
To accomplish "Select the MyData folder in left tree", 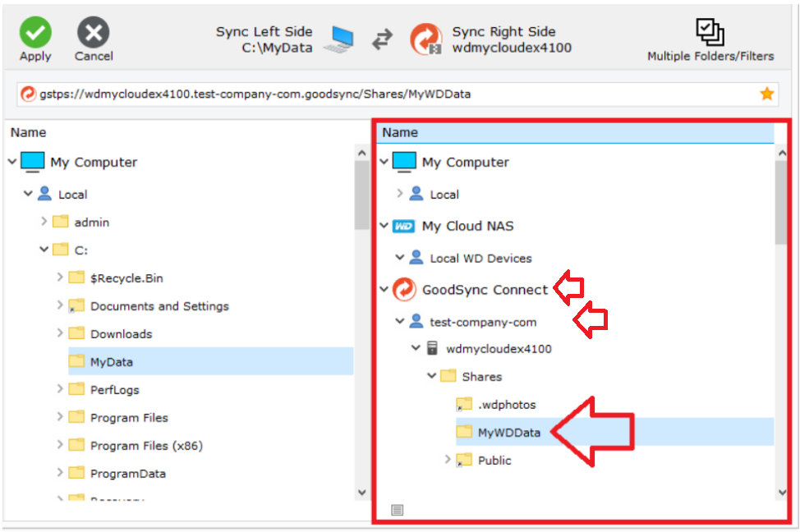I will pos(111,362).
